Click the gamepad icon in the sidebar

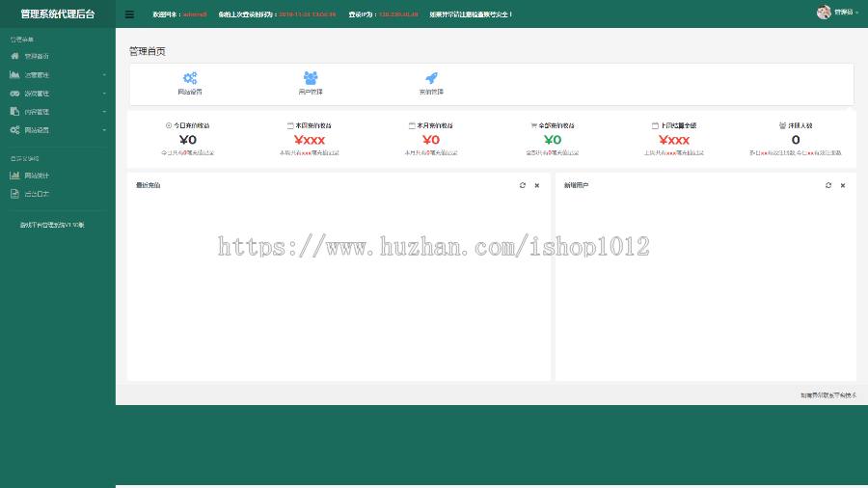click(14, 94)
